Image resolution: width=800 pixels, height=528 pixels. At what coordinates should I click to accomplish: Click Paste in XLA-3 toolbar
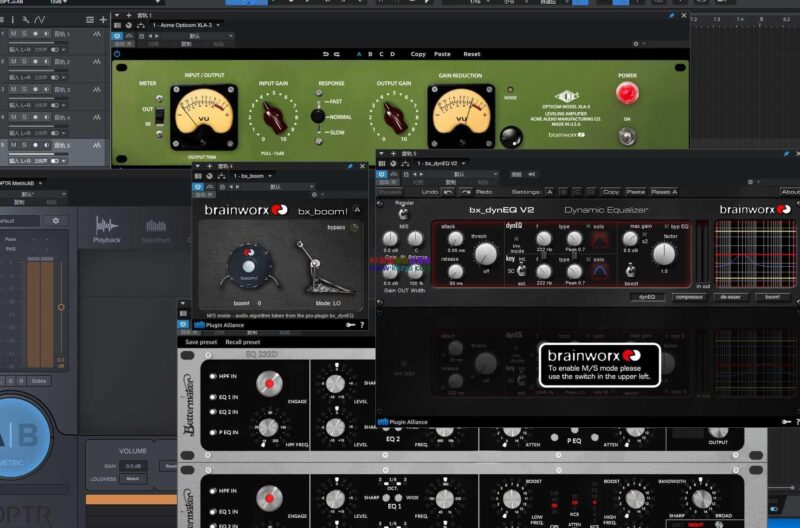click(442, 54)
